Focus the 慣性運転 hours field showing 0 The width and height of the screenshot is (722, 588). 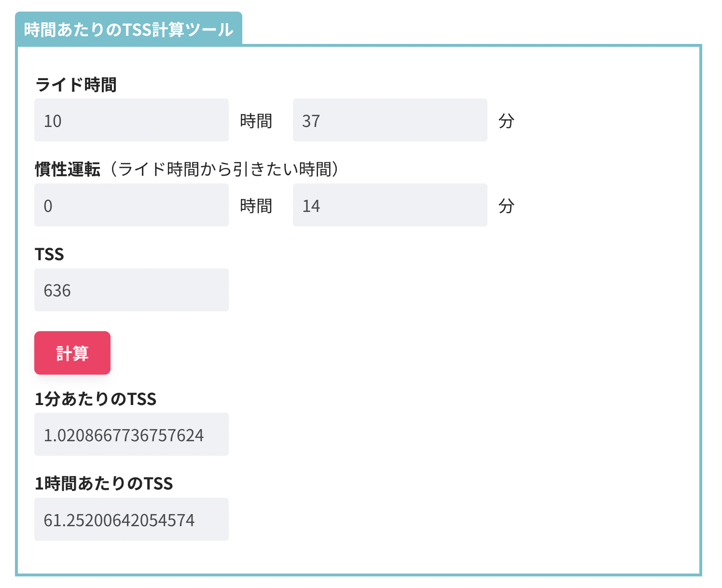click(131, 205)
